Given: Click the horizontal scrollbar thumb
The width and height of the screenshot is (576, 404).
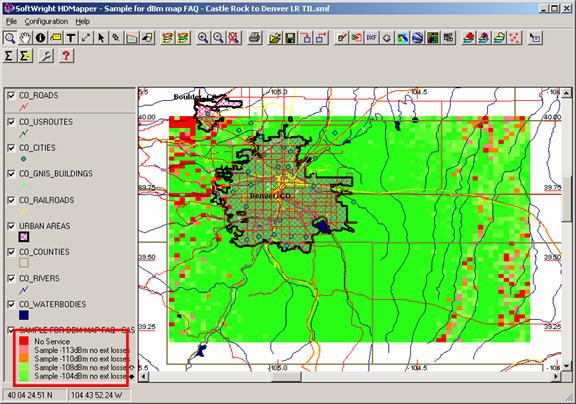Looking at the screenshot, I should pos(286,376).
